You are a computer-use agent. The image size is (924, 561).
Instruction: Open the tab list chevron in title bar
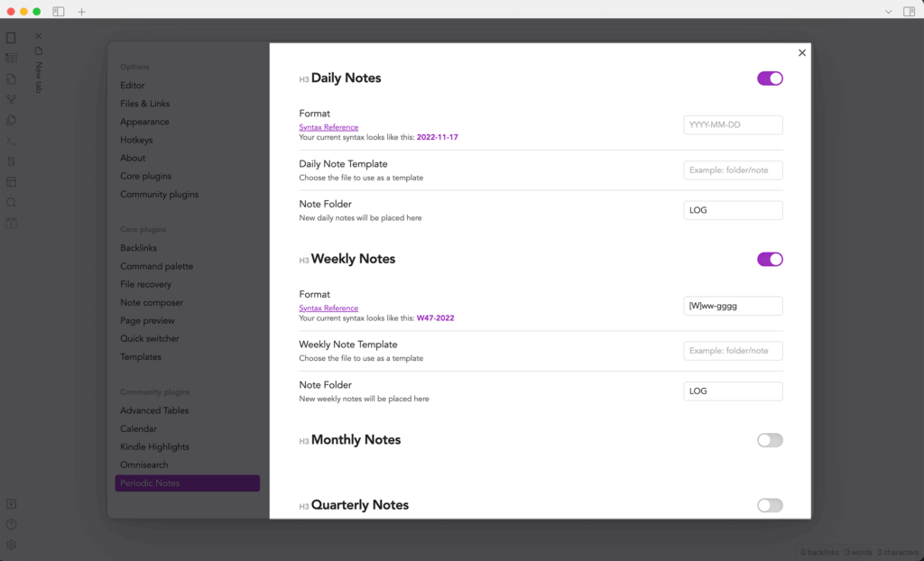(x=888, y=12)
